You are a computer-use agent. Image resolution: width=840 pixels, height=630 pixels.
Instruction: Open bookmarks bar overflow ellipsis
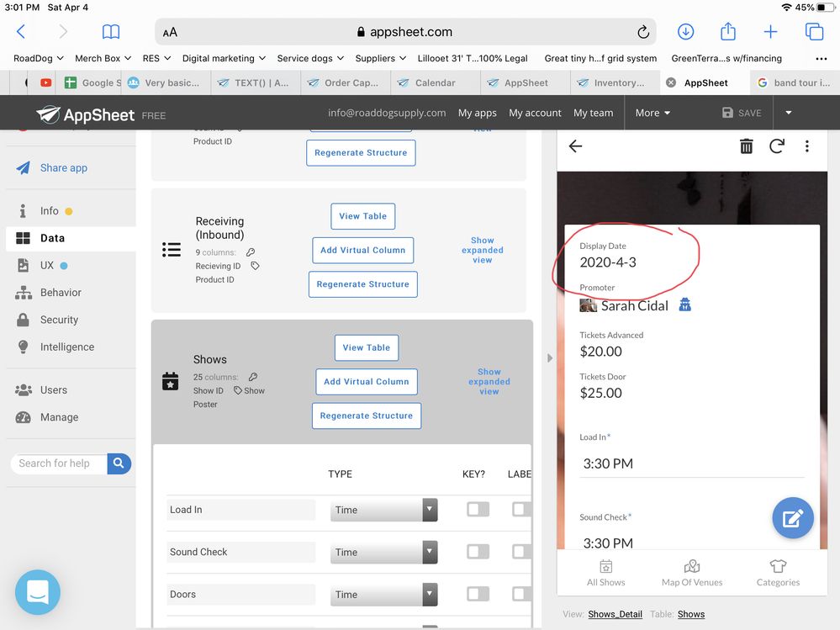pos(821,58)
